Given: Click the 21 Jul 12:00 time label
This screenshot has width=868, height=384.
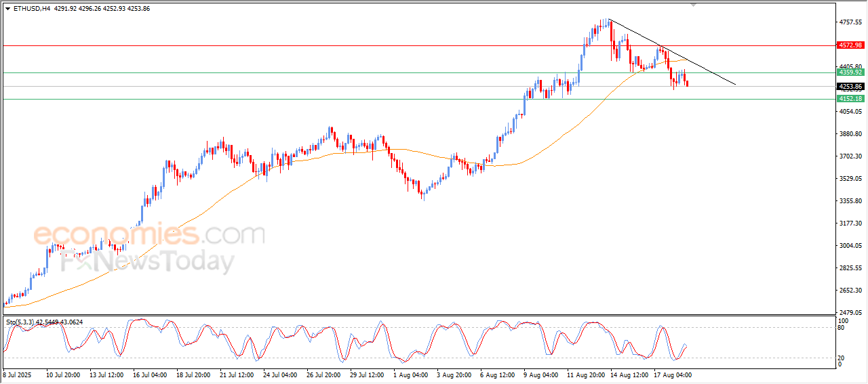Looking at the screenshot, I should point(237,375).
